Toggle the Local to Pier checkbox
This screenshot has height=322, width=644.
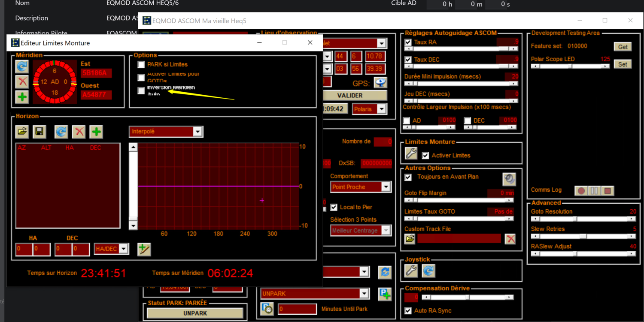(334, 207)
